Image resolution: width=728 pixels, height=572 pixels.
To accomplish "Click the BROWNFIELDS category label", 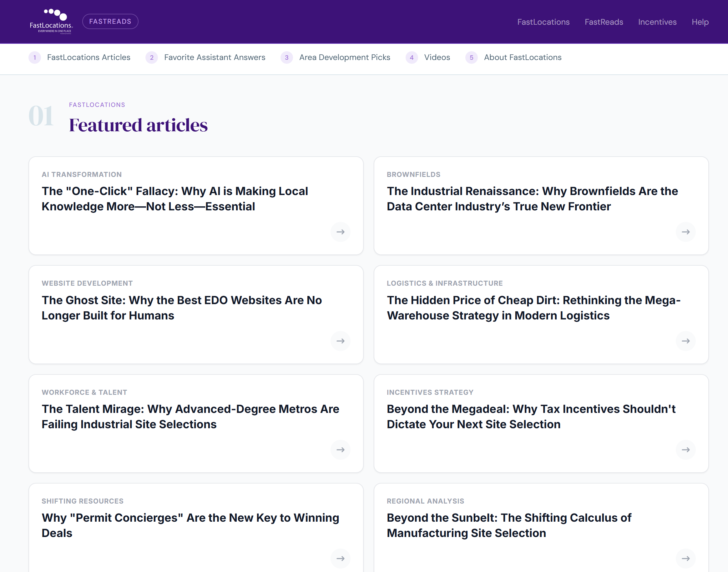I will (413, 174).
